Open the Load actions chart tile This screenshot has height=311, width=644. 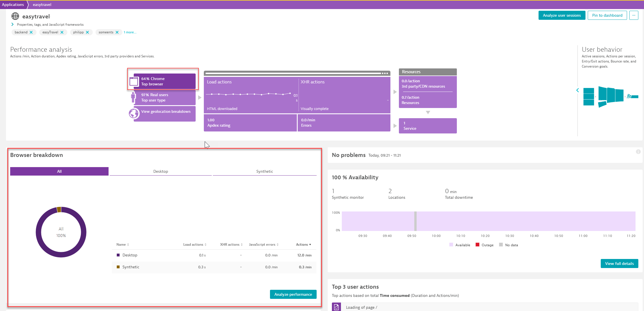point(251,95)
